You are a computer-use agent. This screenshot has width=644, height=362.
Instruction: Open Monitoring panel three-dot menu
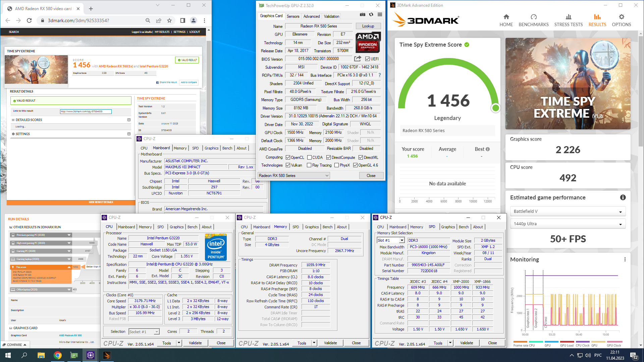pyautogui.click(x=625, y=259)
